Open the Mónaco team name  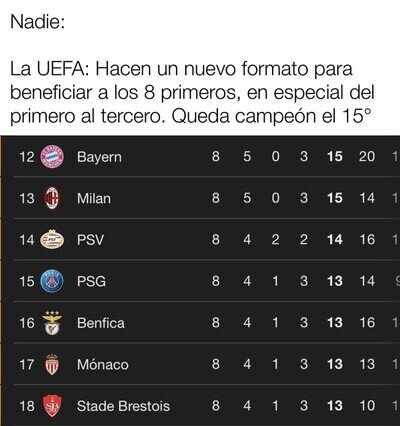103,364
